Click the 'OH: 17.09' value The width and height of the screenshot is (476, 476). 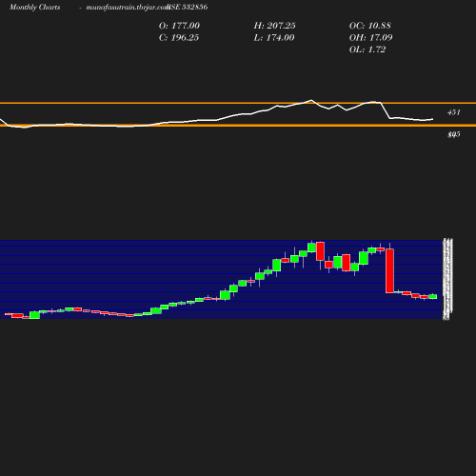(370, 37)
